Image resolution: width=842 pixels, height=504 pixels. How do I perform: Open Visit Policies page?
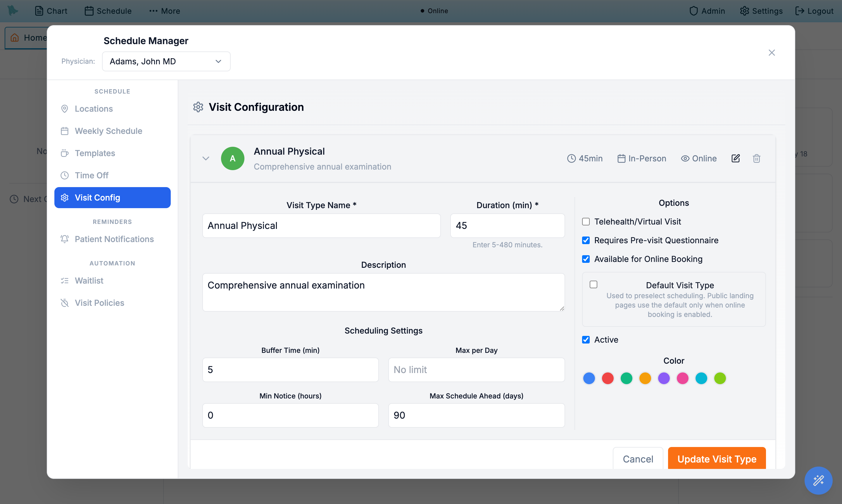click(x=113, y=303)
